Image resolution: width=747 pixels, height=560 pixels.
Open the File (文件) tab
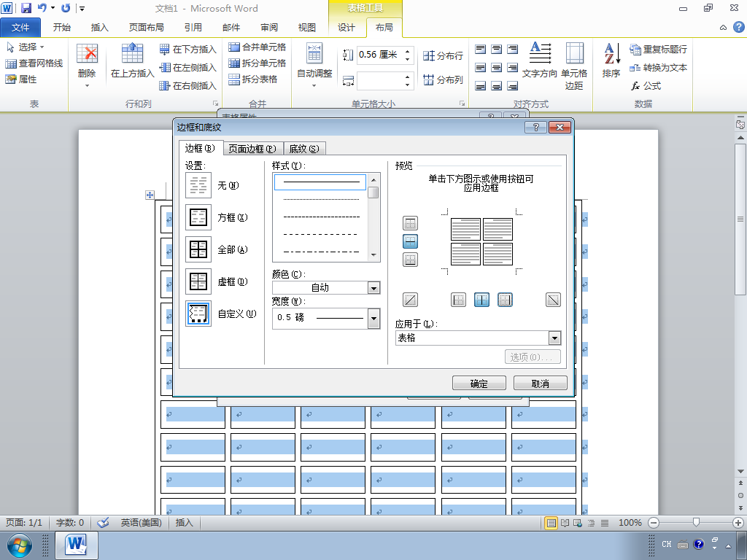[20, 28]
